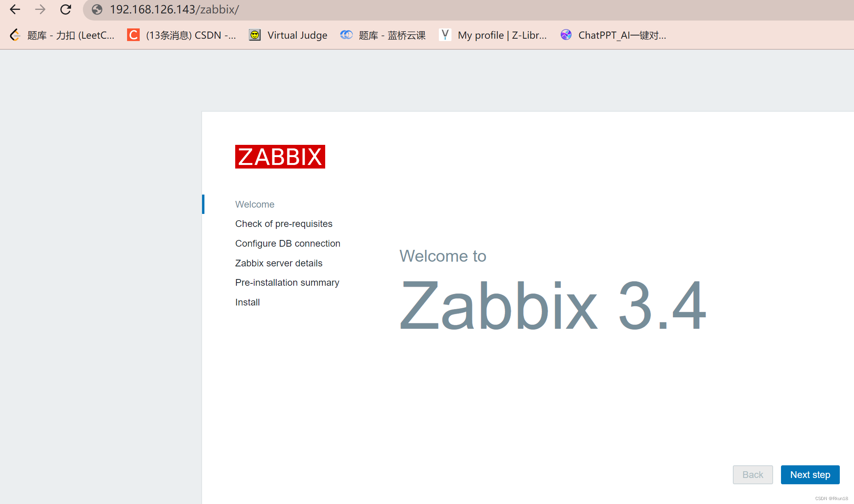Viewport: 854px width, 504px height.
Task: Click the Back button
Action: [x=753, y=475]
